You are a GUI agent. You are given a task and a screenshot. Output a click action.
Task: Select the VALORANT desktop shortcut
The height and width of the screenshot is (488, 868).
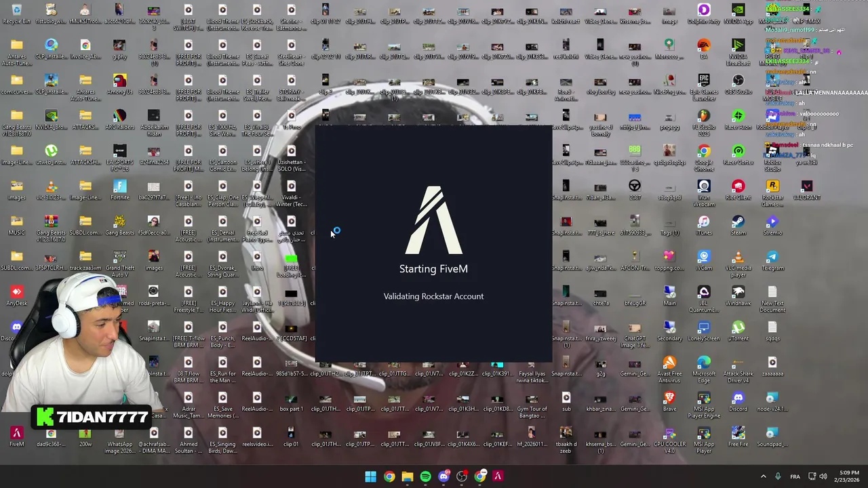[806, 190]
